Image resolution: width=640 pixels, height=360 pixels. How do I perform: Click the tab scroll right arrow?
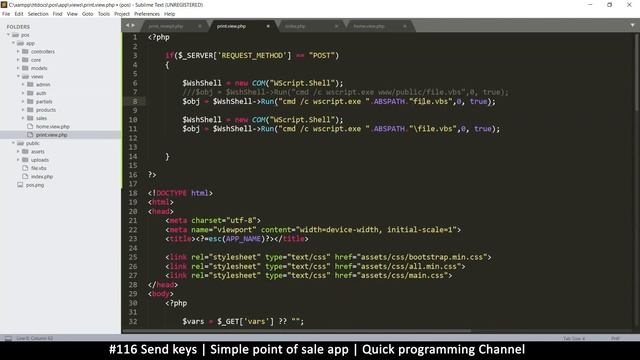tap(133, 25)
